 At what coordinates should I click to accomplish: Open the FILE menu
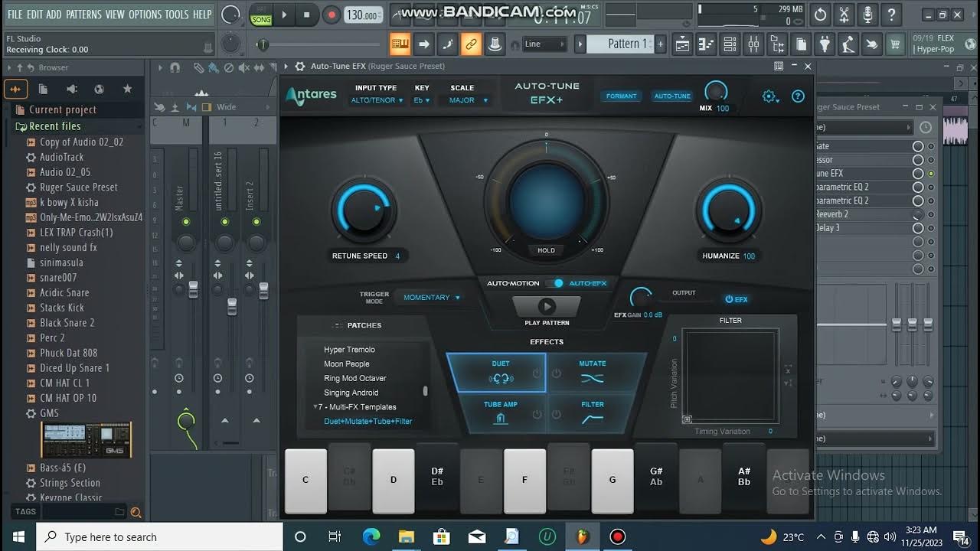coord(15,15)
